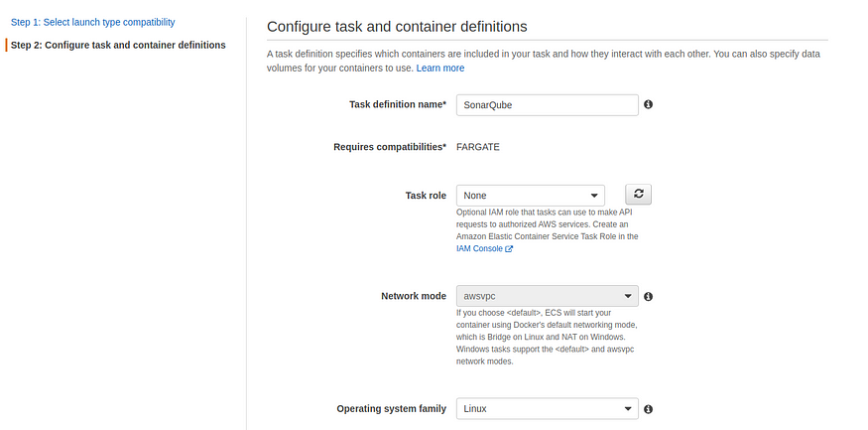Show info tooltip for Network mode
Viewport: 868px width, 430px height.
coord(648,296)
